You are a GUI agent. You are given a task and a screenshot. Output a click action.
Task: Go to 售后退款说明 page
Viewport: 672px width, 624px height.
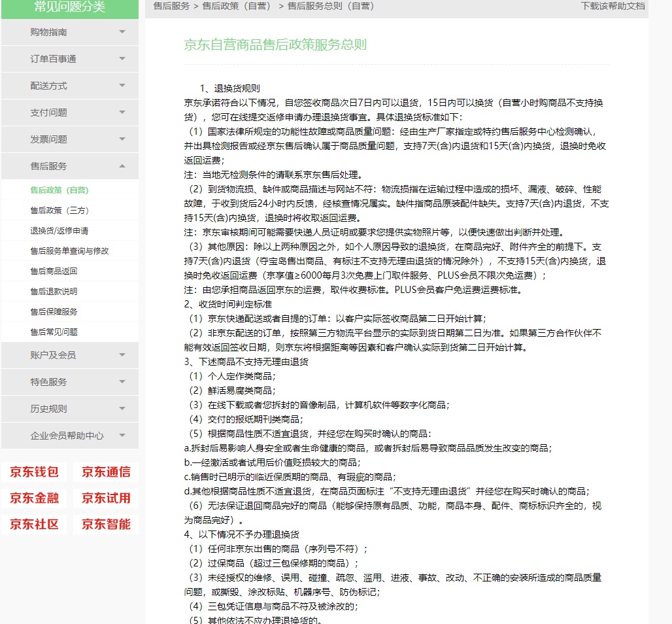click(54, 292)
